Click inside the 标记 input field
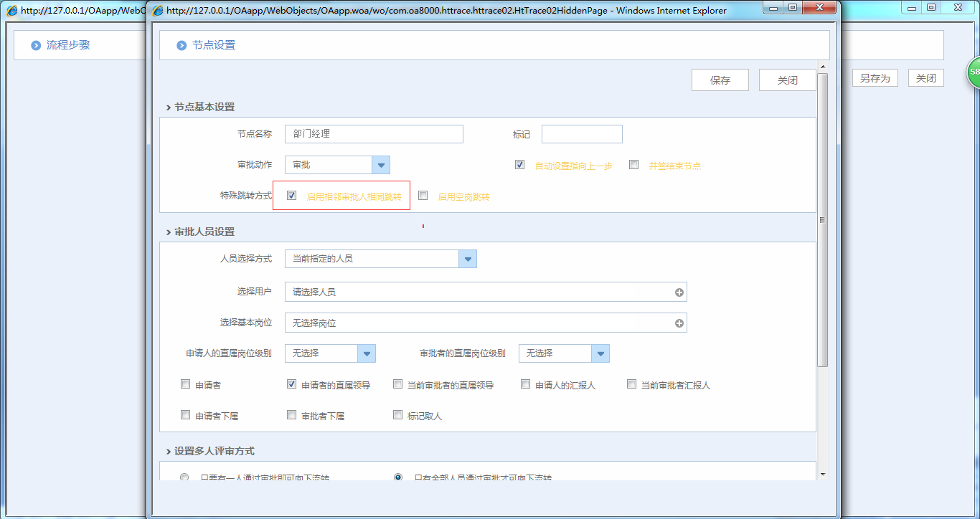This screenshot has width=980, height=519. [x=581, y=133]
